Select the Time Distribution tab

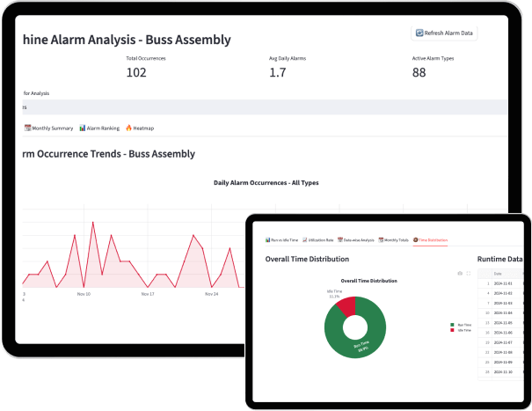pos(433,239)
